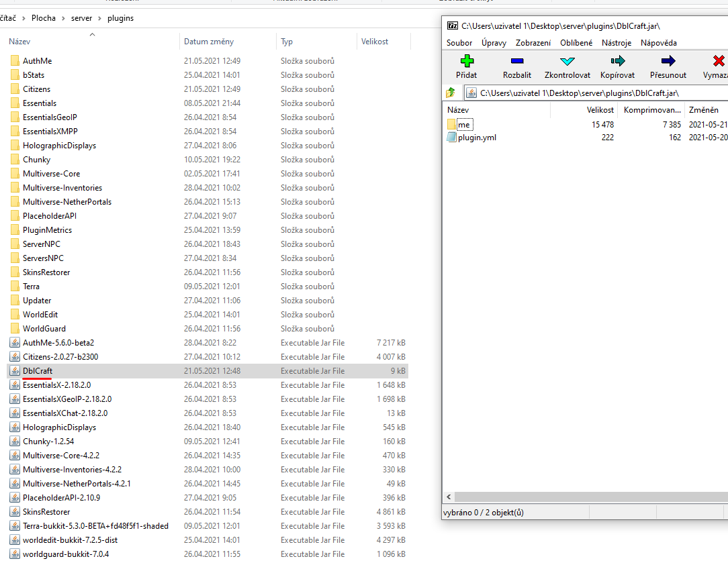Expand the breadcrumb arrow after server

point(99,18)
